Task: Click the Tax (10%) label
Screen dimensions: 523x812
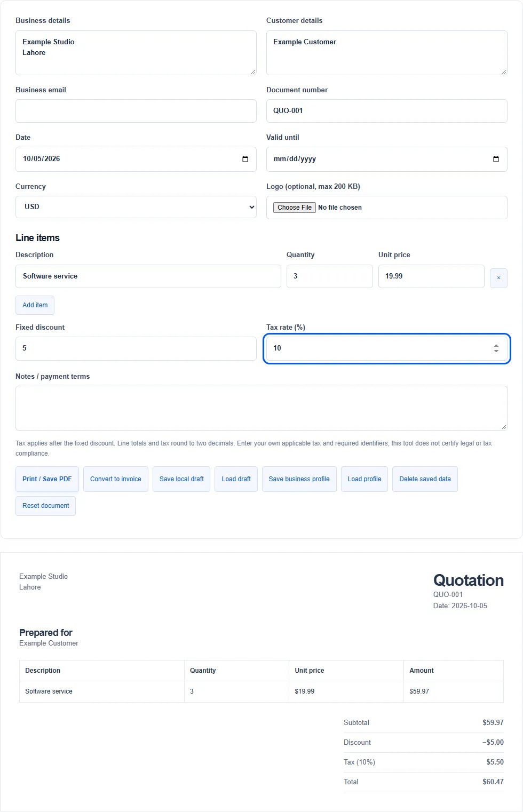Action: coord(359,762)
